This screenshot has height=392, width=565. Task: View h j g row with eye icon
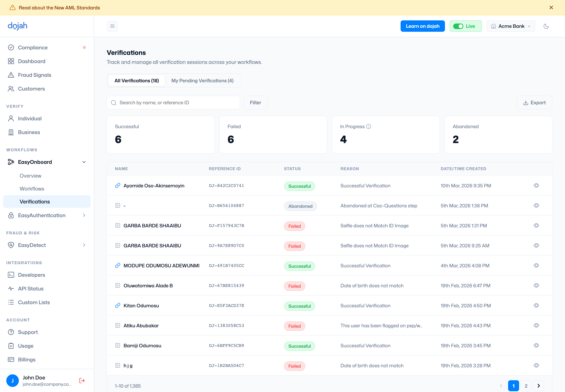(x=536, y=366)
